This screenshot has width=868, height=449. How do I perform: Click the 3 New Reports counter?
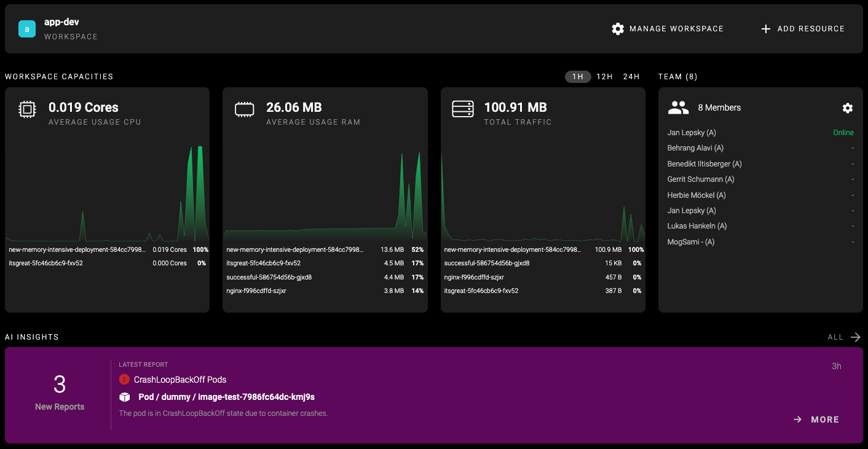click(x=60, y=393)
